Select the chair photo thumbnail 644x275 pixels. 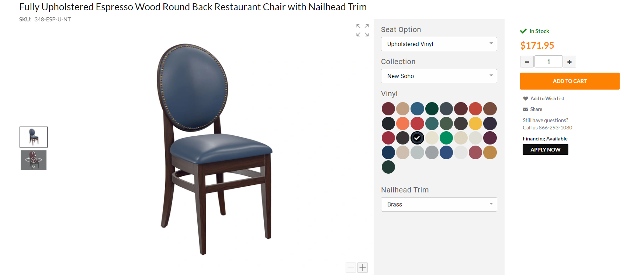click(34, 137)
